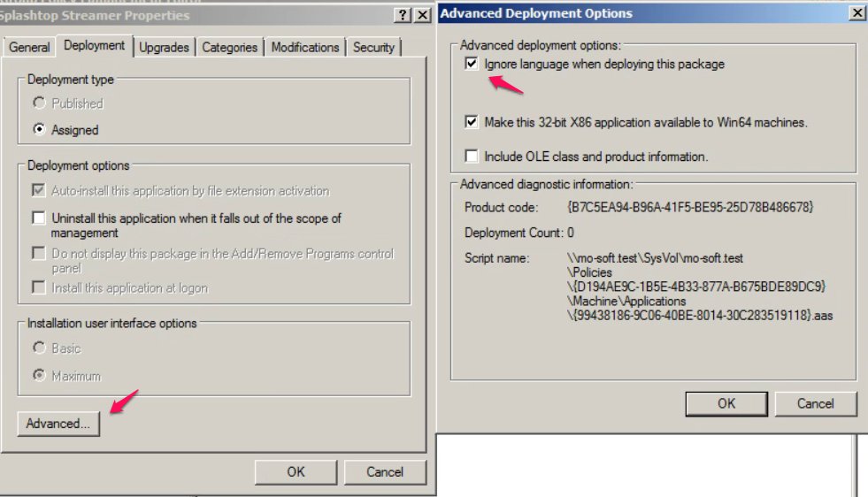868x497 pixels.
Task: Close the Advanced Deployment Options window
Action: coord(856,12)
